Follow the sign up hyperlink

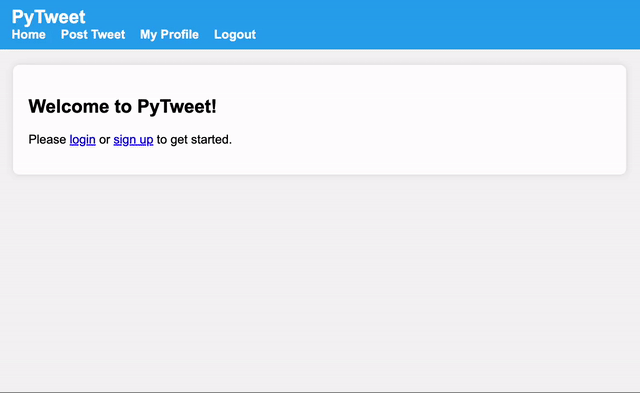pos(133,140)
